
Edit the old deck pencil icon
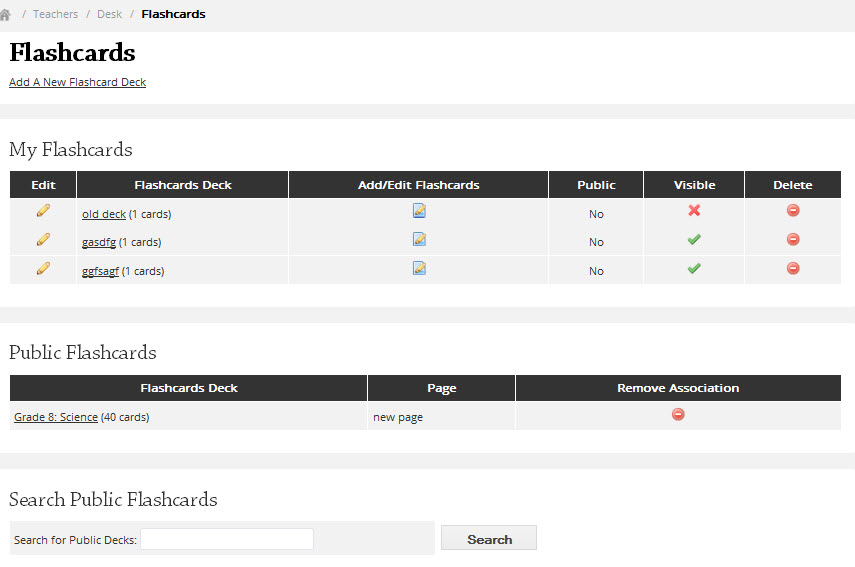43,210
